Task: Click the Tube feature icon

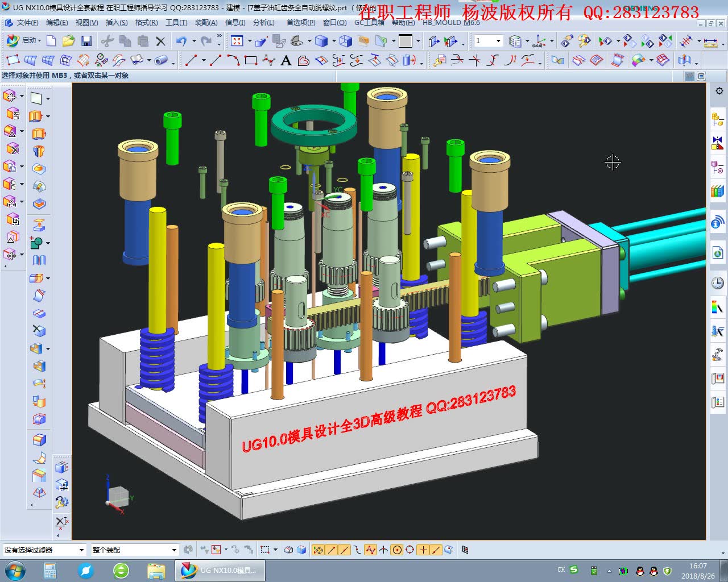Action: click(x=162, y=60)
